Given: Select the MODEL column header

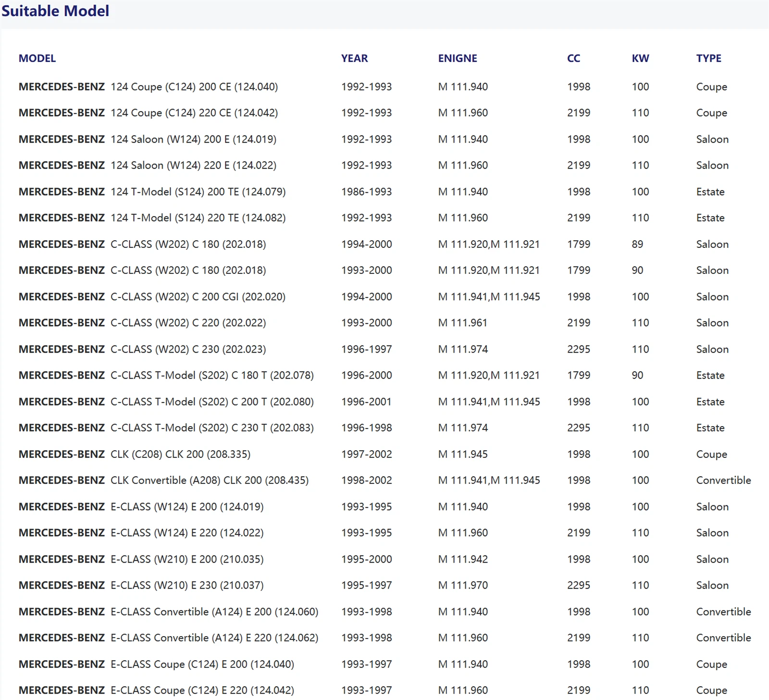Looking at the screenshot, I should tap(37, 58).
